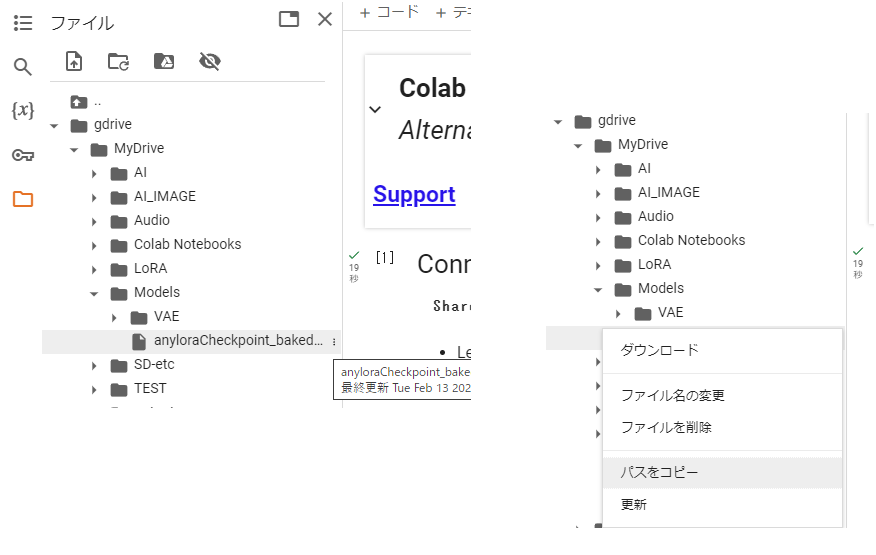The width and height of the screenshot is (876, 555).
Task: Open Files pane in new tab
Action: point(289,19)
